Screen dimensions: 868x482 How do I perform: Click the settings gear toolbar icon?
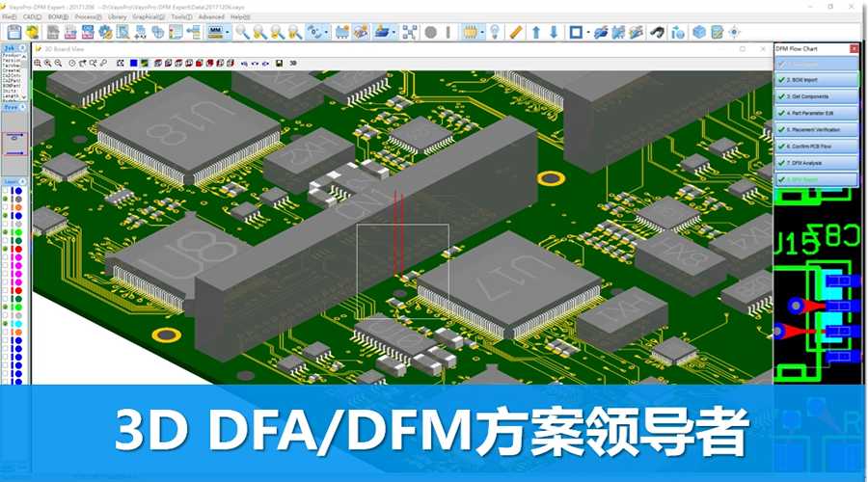tap(105, 32)
